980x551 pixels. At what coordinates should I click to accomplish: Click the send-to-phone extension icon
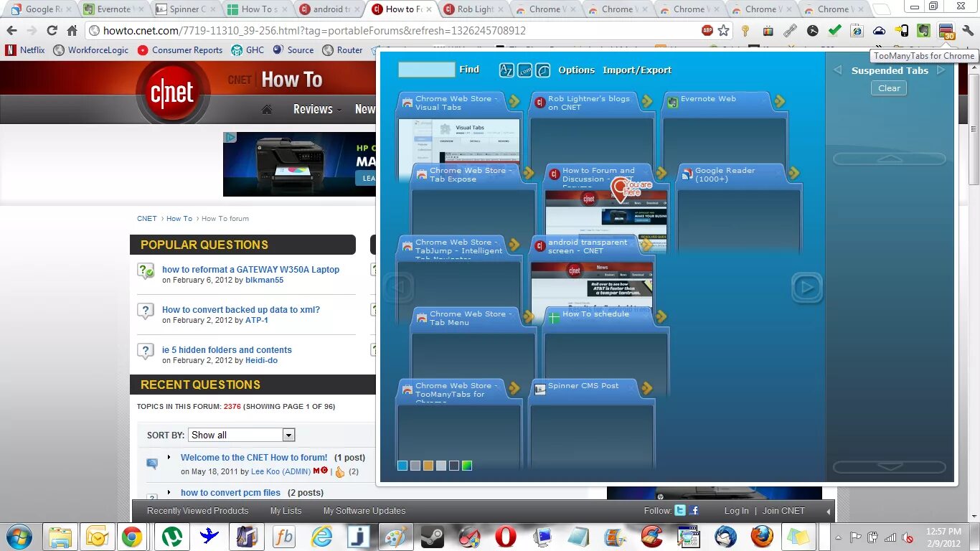click(902, 30)
